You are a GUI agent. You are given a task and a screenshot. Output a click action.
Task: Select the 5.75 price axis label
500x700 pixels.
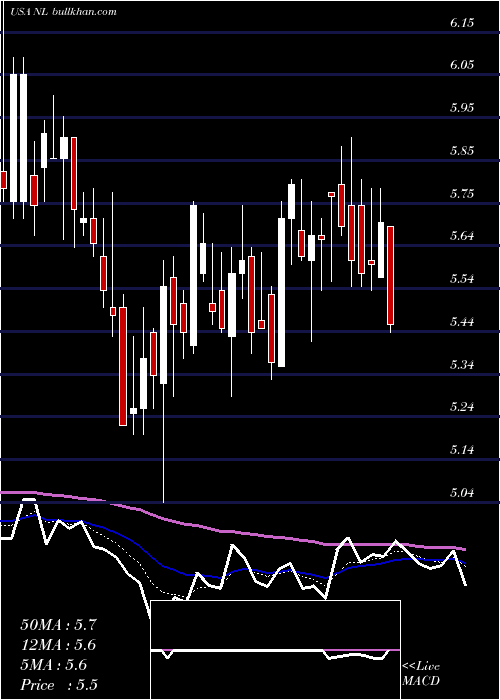tap(462, 194)
